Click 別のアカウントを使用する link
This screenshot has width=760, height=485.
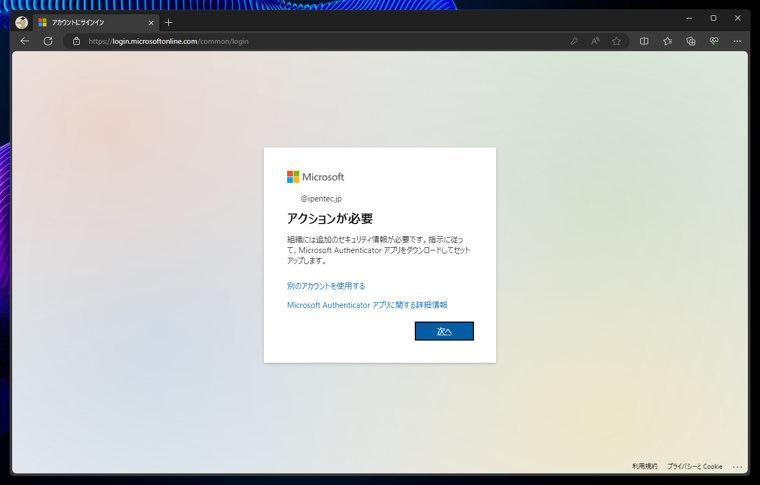point(326,286)
